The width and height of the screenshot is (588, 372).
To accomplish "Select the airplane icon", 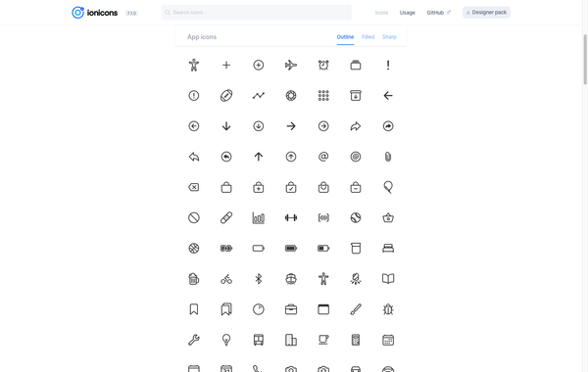I will point(291,65).
